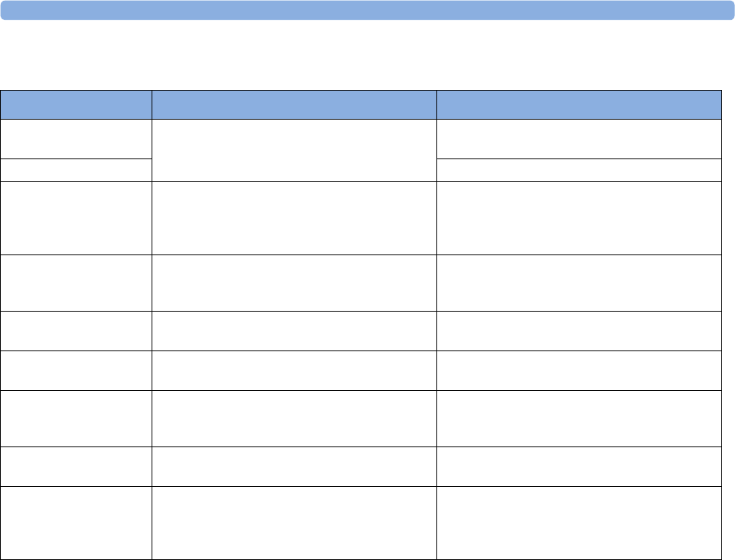Click second body row's narrow left cell
Image resolution: width=735 pixels, height=560 pixels.
click(x=76, y=169)
